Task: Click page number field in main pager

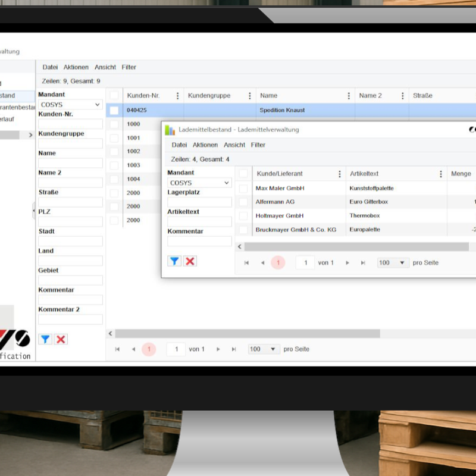Action: [x=176, y=349]
